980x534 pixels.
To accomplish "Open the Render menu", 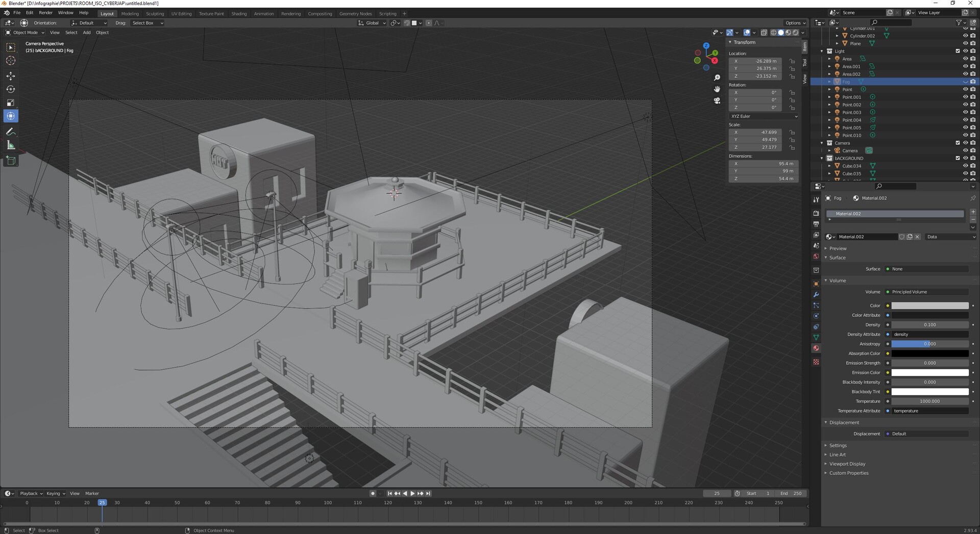I will [45, 13].
